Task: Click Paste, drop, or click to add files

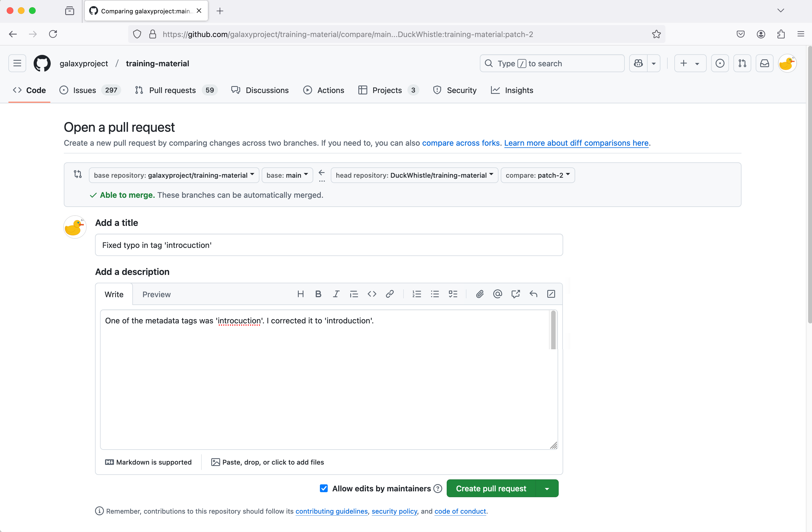Action: pyautogui.click(x=268, y=462)
